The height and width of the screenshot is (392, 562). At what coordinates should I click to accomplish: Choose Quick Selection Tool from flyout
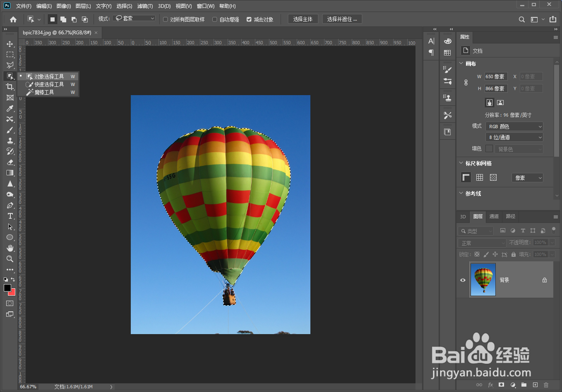(49, 84)
